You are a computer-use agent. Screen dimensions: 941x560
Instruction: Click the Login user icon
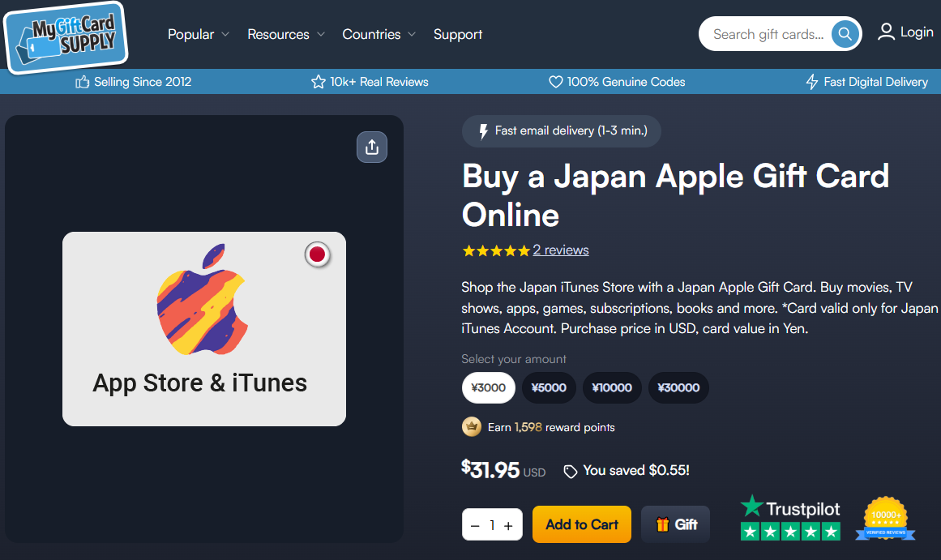point(886,32)
